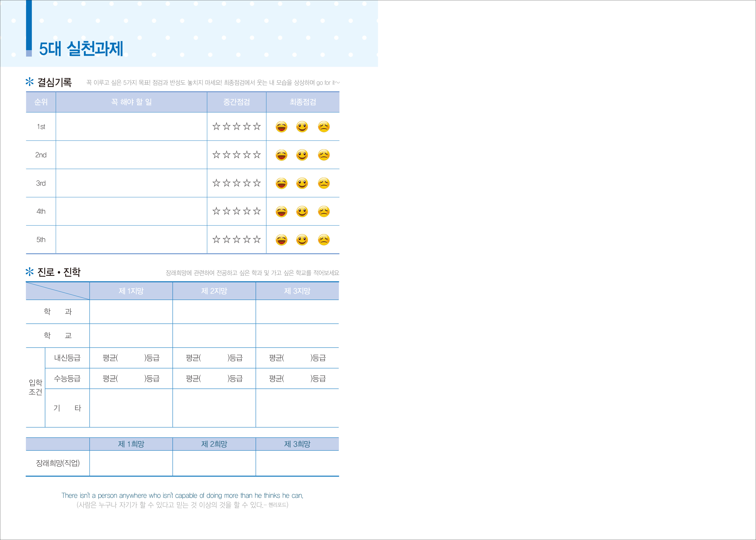Screen dimensions: 756x540
Task: Select the smiling emoji in 2nd row
Action: [302, 155]
